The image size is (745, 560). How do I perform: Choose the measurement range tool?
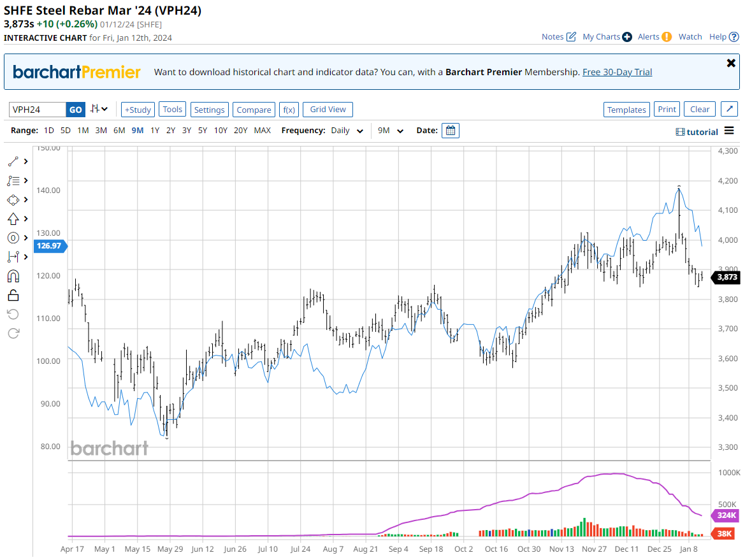[x=13, y=257]
